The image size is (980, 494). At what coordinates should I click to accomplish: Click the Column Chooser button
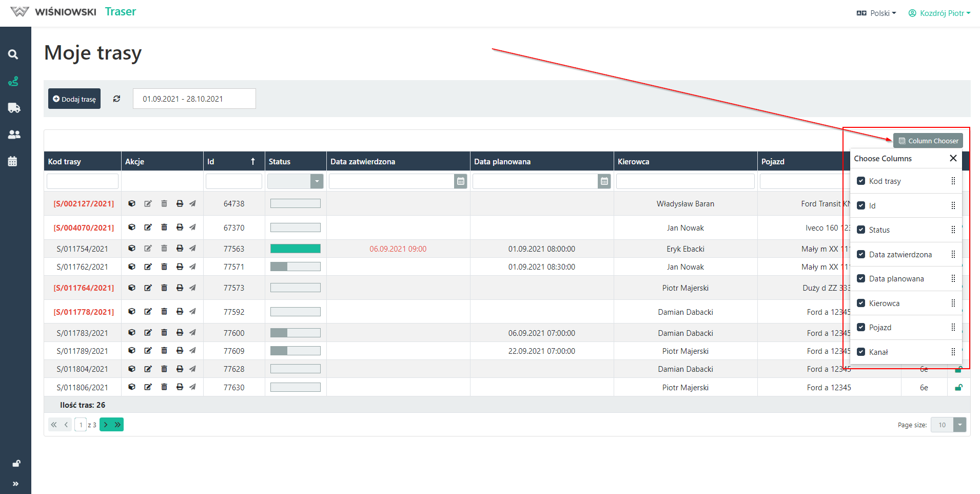(928, 141)
